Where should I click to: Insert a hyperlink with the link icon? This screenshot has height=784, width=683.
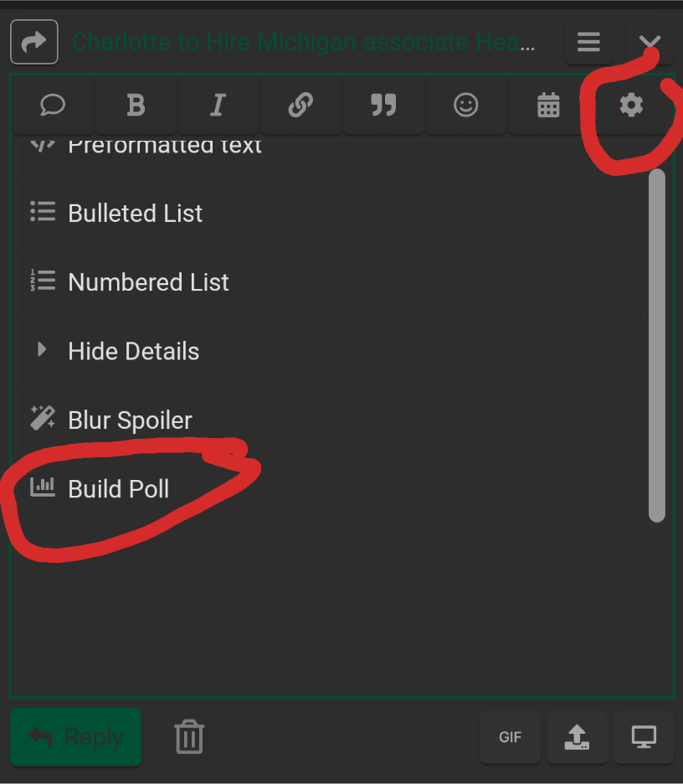point(300,106)
